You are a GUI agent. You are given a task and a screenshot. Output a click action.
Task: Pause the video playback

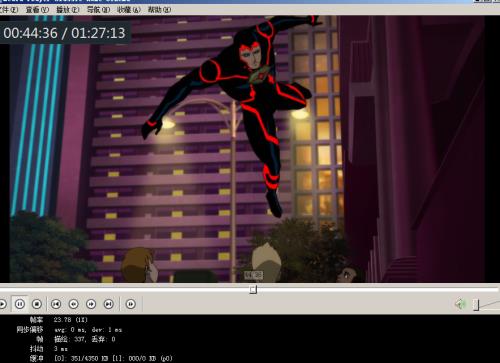[x=20, y=304]
